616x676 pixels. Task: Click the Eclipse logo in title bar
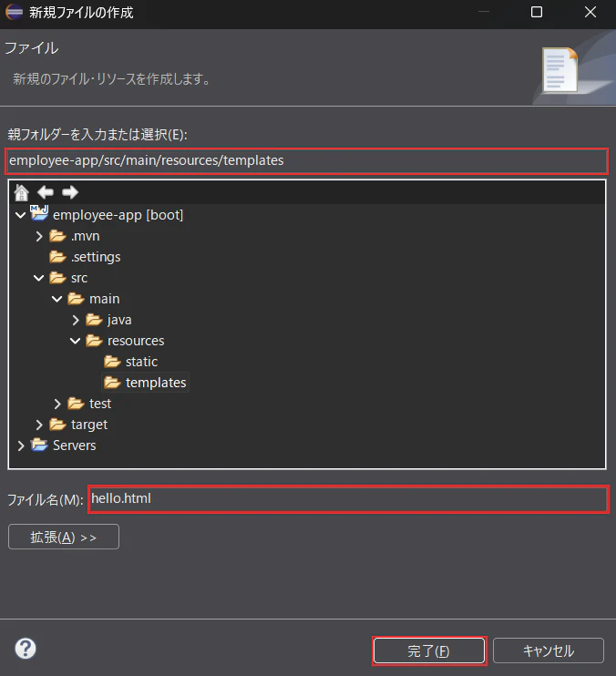coord(14,12)
